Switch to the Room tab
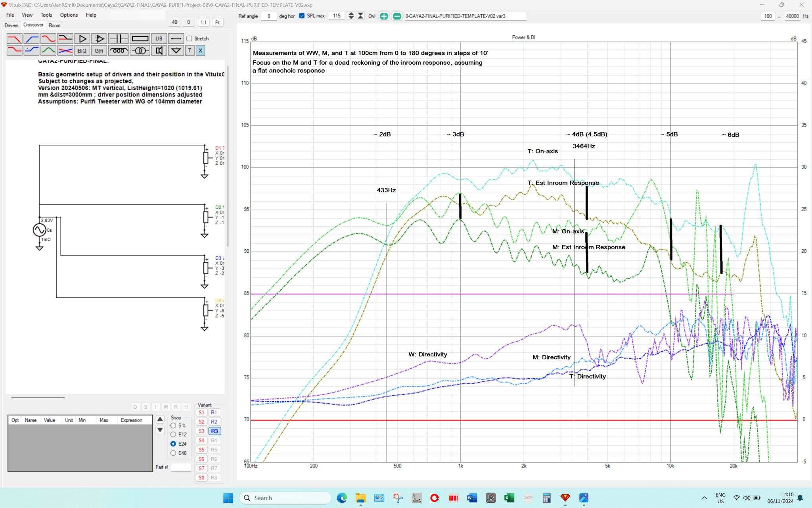 pos(54,25)
